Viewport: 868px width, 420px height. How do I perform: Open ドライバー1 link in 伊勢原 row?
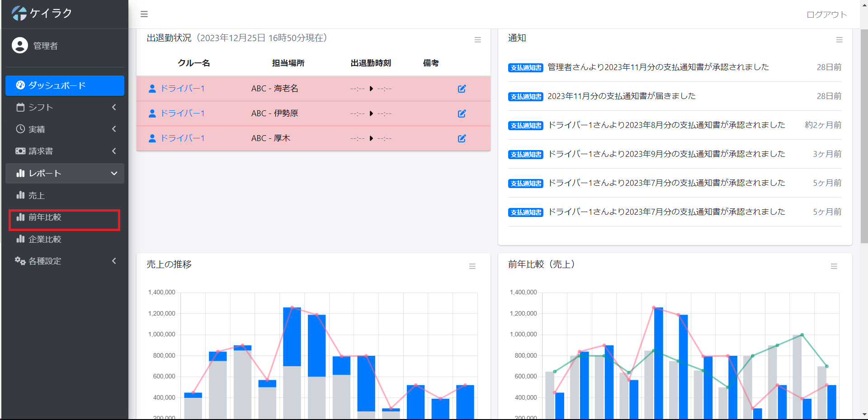tap(183, 113)
